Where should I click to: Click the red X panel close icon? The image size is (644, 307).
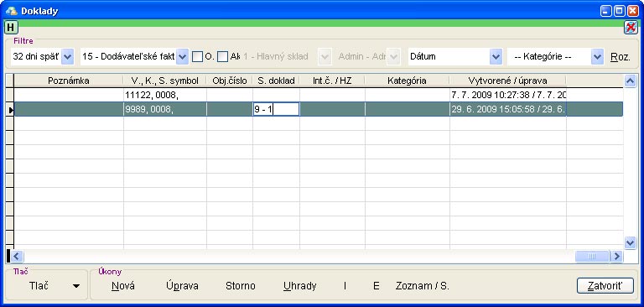[x=631, y=28]
